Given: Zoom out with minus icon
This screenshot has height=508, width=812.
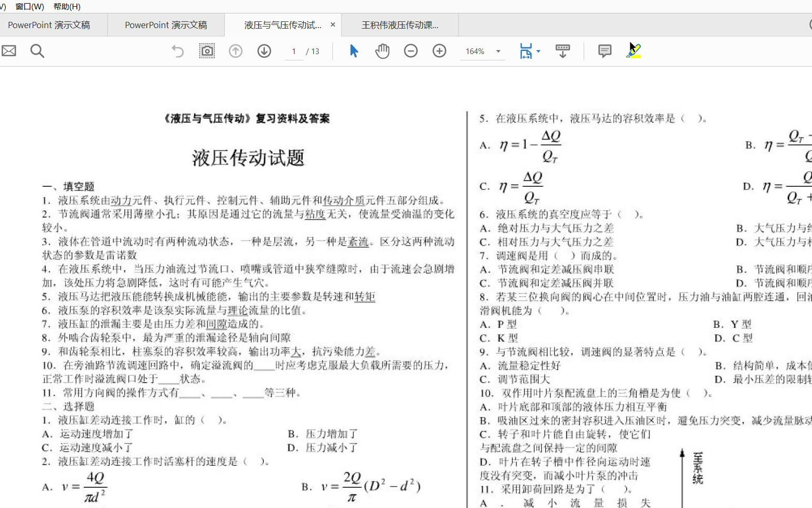Looking at the screenshot, I should pos(411,51).
